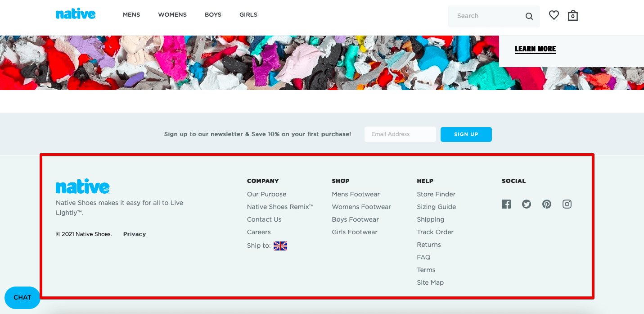The height and width of the screenshot is (314, 644).
Task: Open the GIRLS navigation menu
Action: (x=248, y=15)
